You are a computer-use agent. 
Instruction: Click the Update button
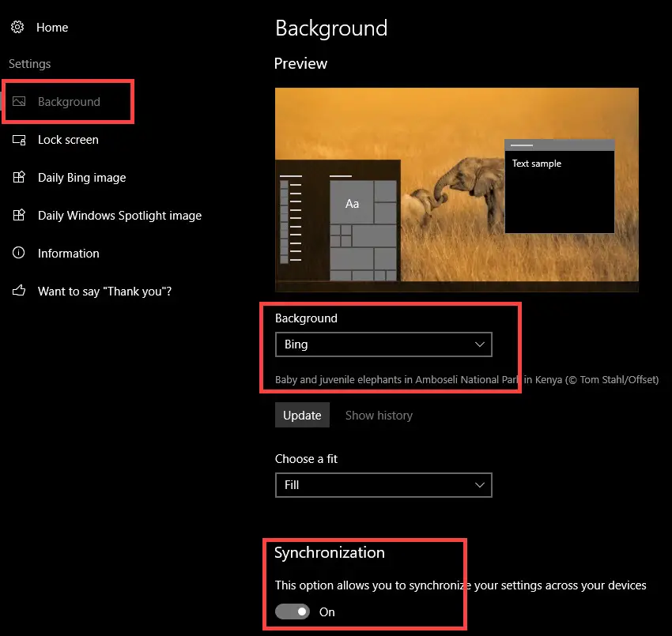302,415
